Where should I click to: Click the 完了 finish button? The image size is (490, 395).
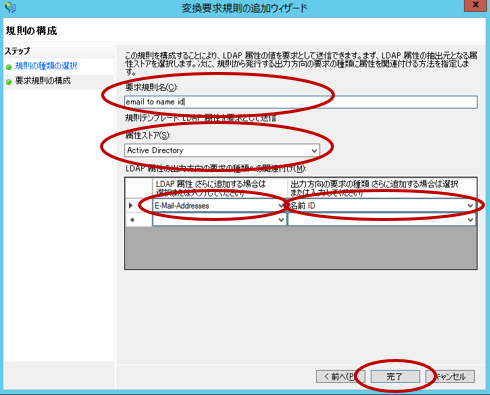point(395,377)
